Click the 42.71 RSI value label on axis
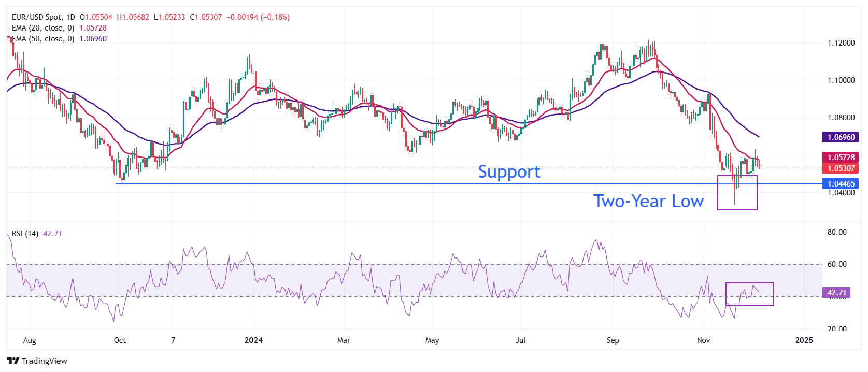 coord(836,293)
